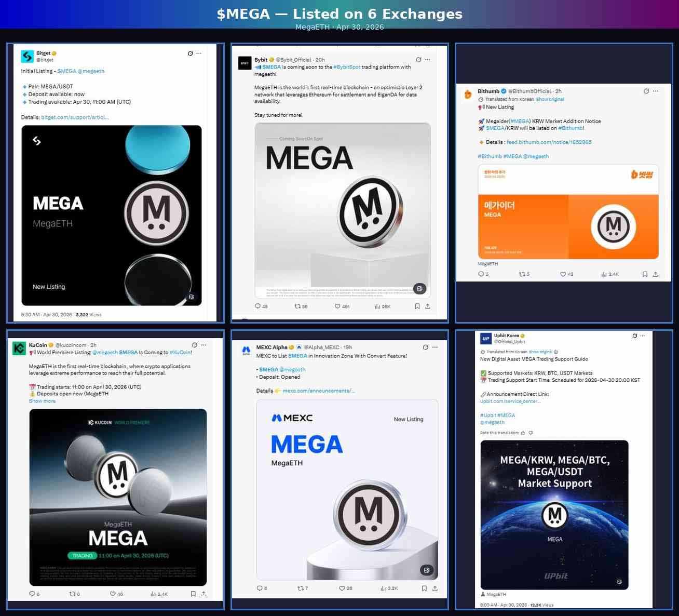This screenshot has height=616, width=679.
Task: Share the KuCoin post
Action: coord(203,594)
